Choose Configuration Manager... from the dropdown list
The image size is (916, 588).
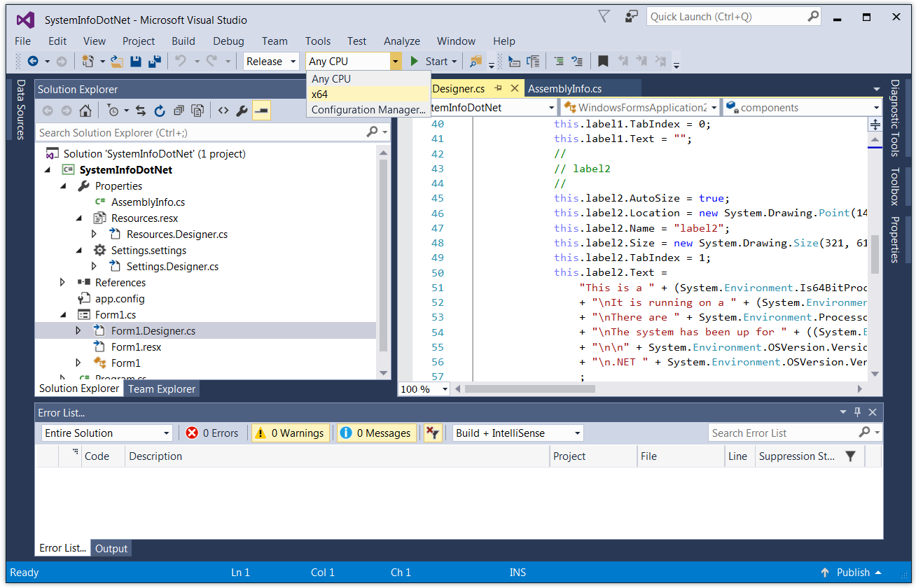point(368,110)
